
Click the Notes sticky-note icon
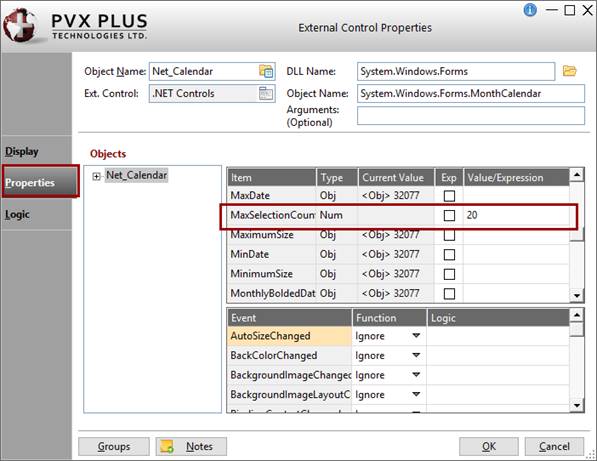pyautogui.click(x=167, y=446)
